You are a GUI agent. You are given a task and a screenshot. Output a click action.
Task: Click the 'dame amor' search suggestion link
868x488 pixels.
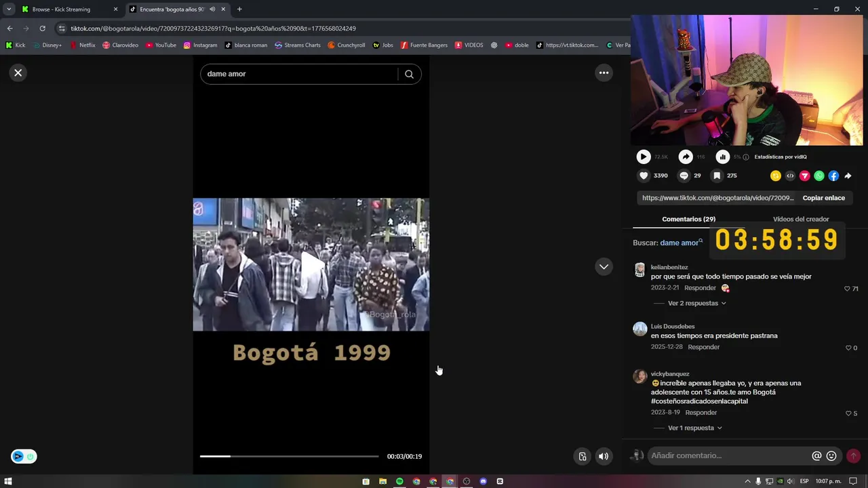tap(679, 243)
